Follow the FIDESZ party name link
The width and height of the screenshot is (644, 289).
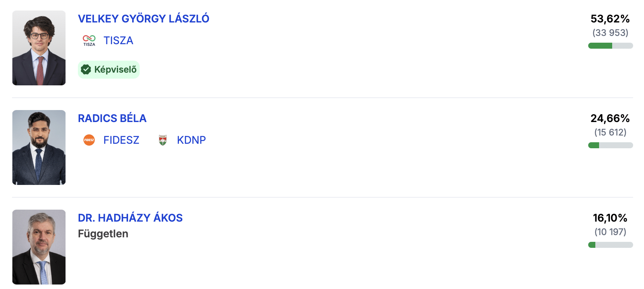[121, 140]
